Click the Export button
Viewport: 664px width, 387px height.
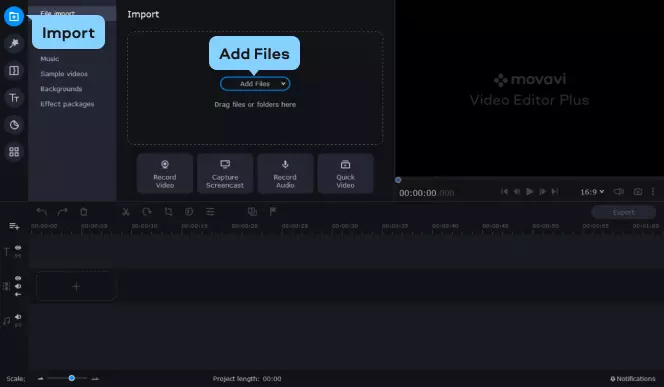pyautogui.click(x=623, y=213)
